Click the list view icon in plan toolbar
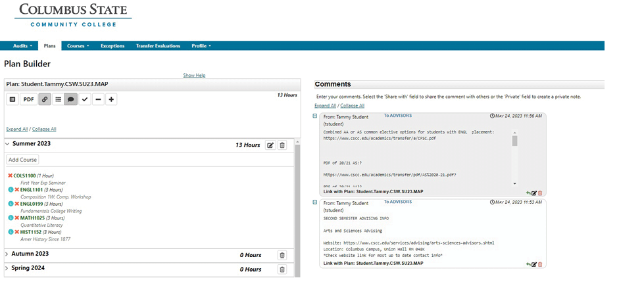The width and height of the screenshot is (644, 303). (58, 99)
